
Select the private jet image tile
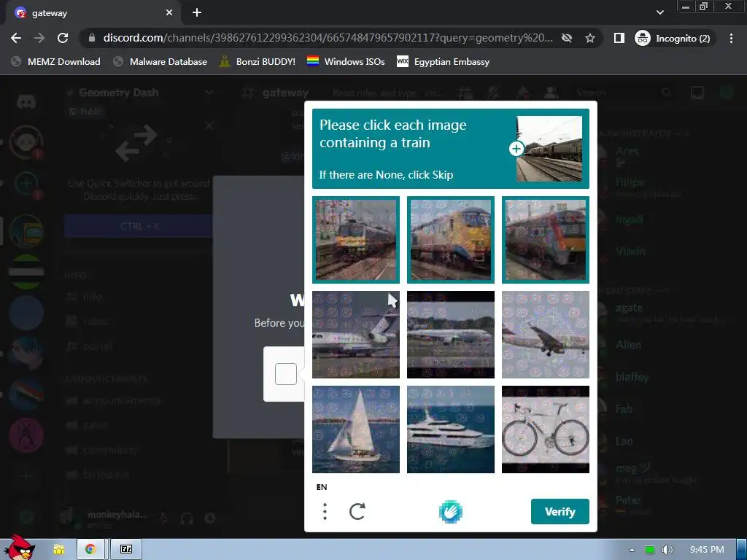click(x=356, y=334)
